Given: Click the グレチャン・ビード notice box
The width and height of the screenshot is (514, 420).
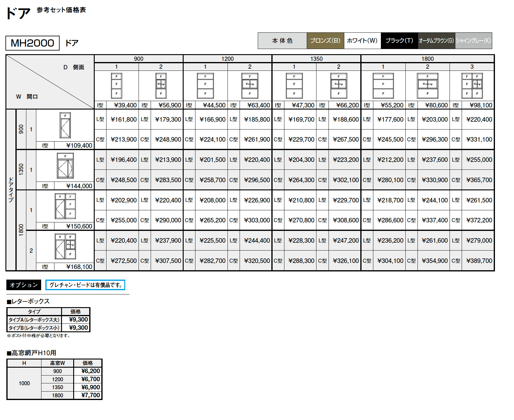Looking at the screenshot, I should [85, 285].
